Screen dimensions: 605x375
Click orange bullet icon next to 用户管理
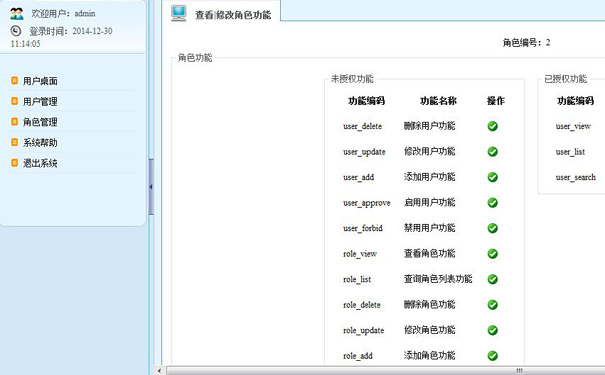point(14,101)
